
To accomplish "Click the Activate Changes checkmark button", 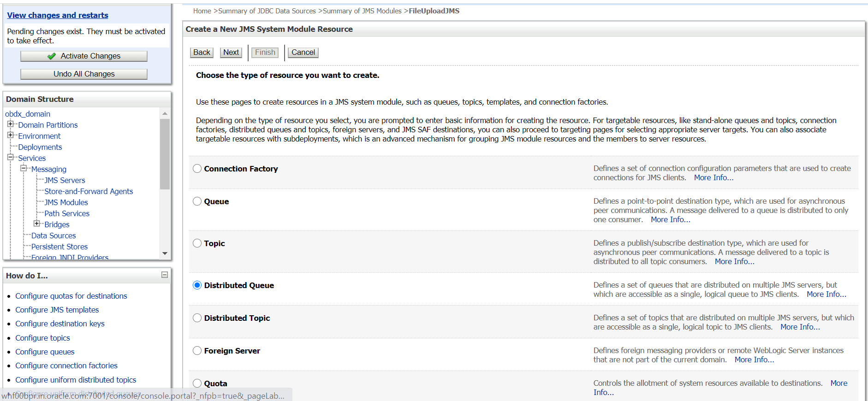I will pyautogui.click(x=84, y=56).
